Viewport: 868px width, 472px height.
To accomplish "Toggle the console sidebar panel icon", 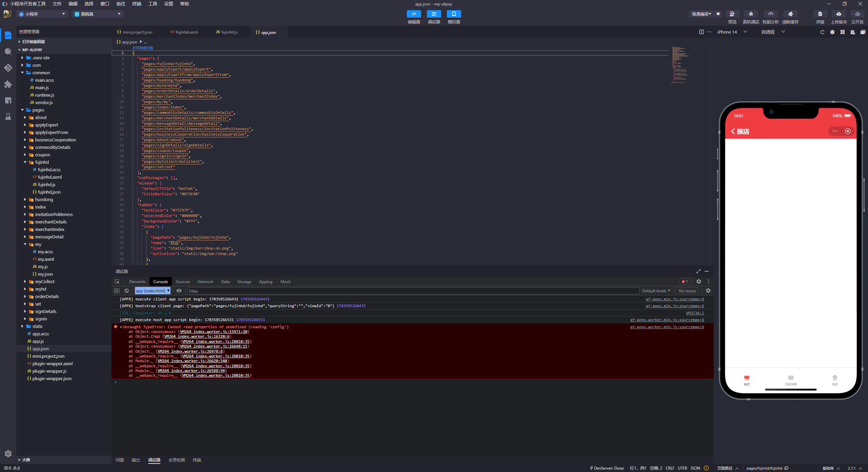I will tap(117, 291).
